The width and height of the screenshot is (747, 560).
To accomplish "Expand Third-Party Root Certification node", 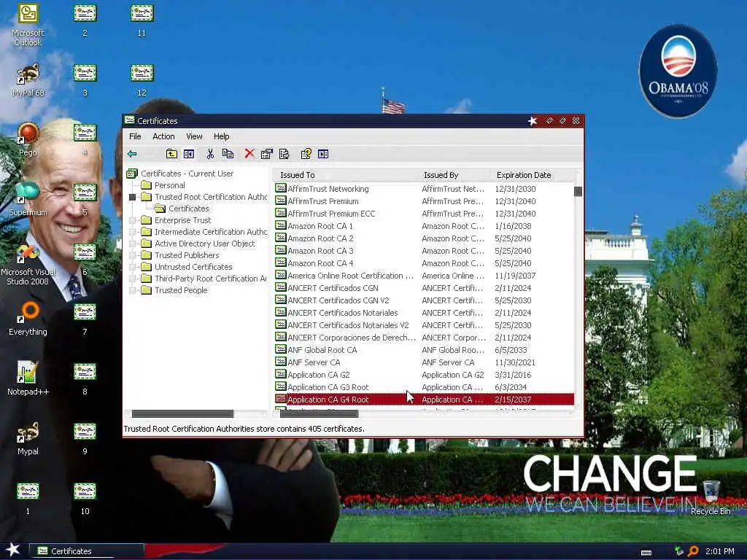I will (133, 279).
